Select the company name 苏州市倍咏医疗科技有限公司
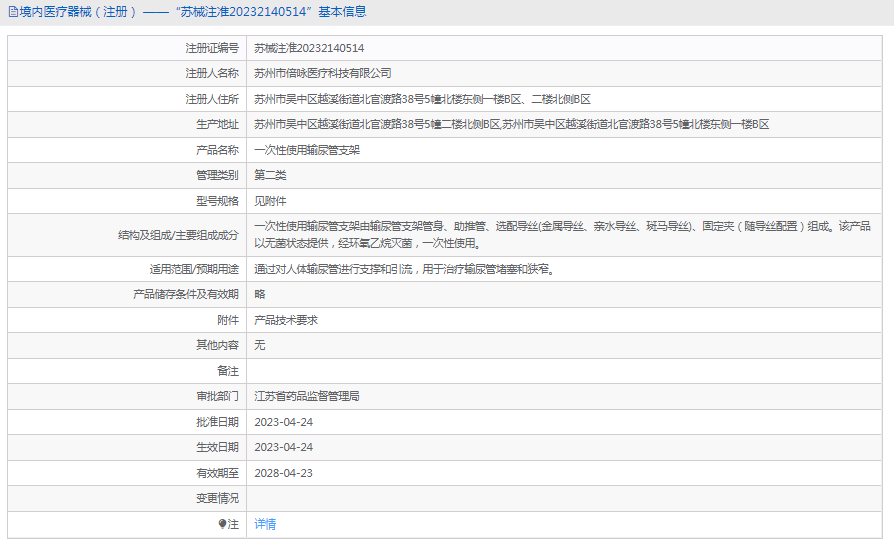Screen dimensions: 894x546 323,74
